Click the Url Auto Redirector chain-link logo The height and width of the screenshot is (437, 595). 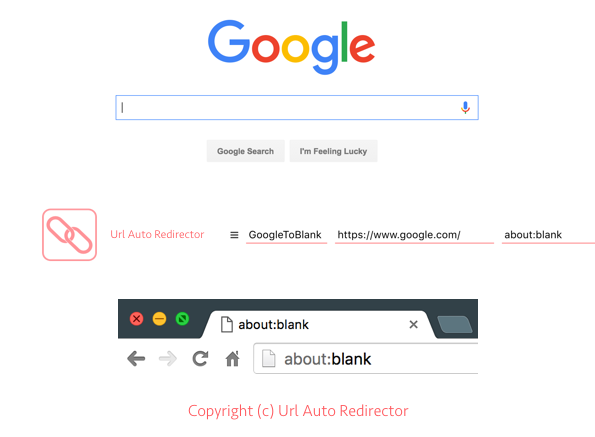[x=69, y=235]
